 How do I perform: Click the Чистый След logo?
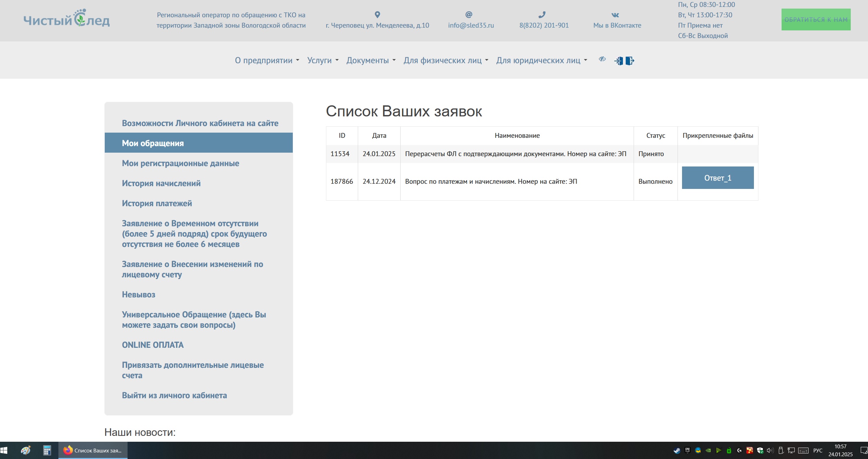click(x=67, y=19)
